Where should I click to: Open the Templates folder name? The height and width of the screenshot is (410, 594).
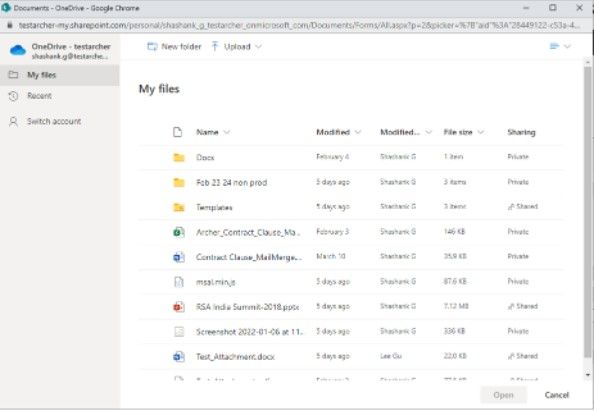(x=214, y=207)
